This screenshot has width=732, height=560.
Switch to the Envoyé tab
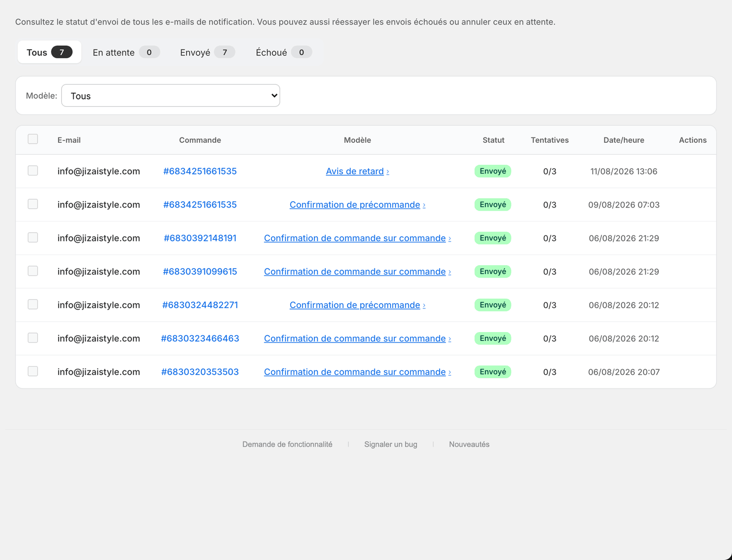[x=207, y=52]
